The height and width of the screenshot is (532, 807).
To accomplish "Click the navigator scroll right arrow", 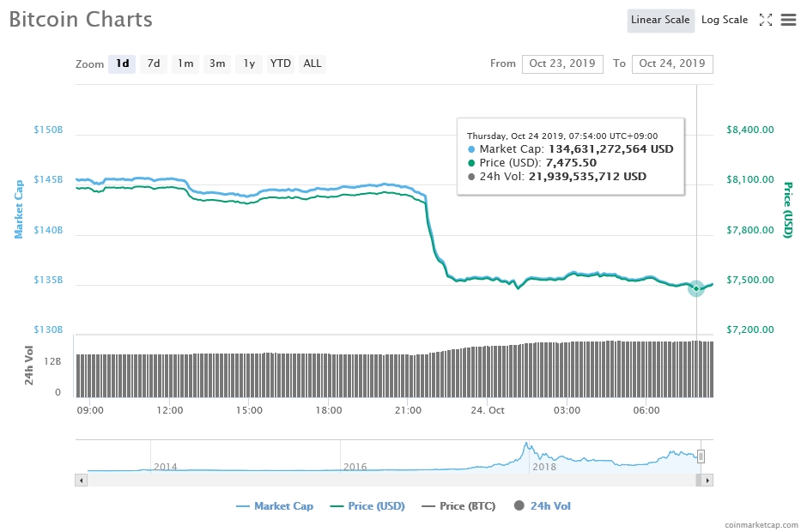I will coord(707,481).
